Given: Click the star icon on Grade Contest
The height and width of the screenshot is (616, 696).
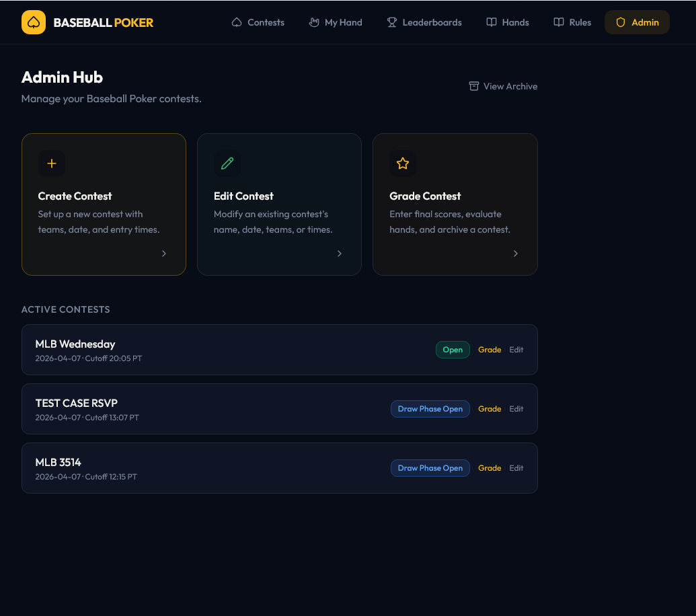Looking at the screenshot, I should (x=403, y=163).
